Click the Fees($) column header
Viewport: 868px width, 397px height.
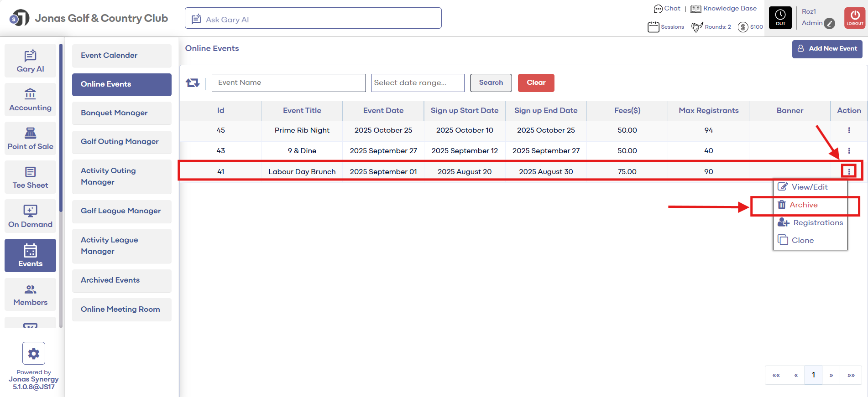(627, 111)
